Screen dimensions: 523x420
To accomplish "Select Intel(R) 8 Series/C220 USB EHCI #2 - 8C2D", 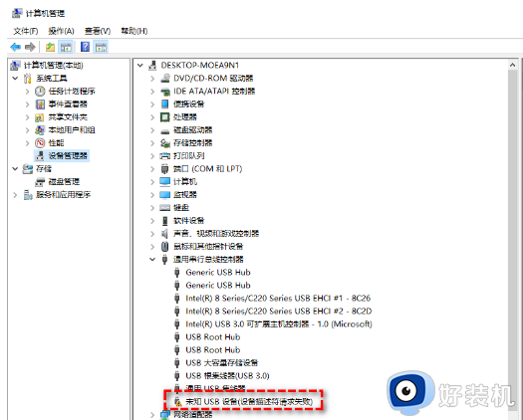I will pyautogui.click(x=279, y=312).
